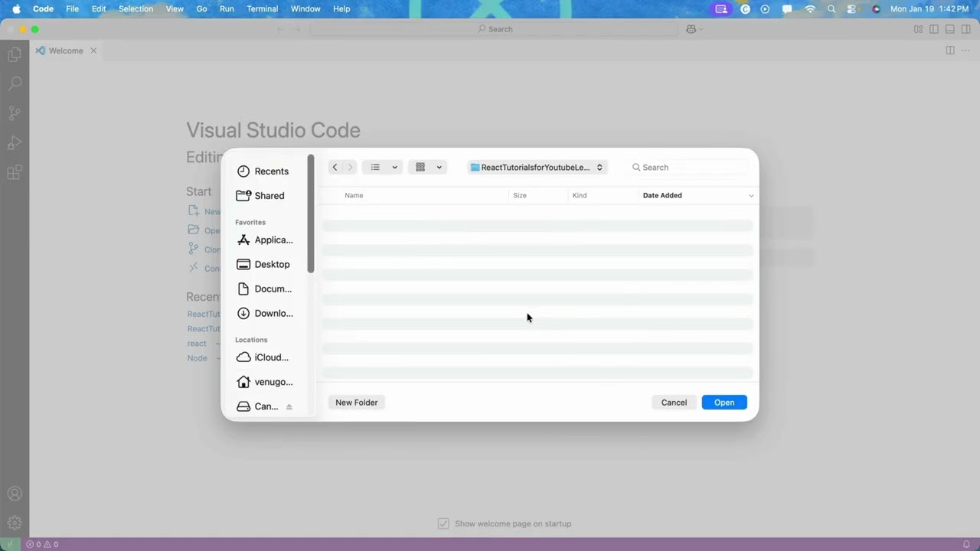Go back in the file dialog
Screen dimensions: 980x551
tap(335, 167)
